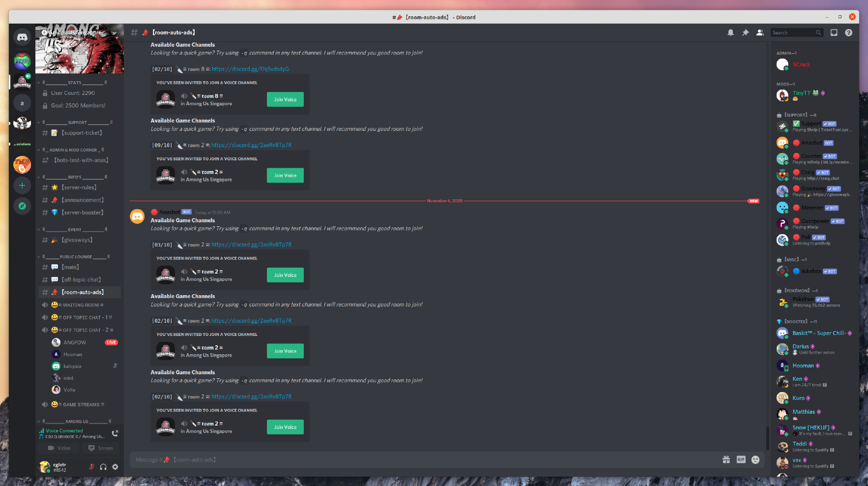Viewport: 868px width, 486px height.
Task: Click the search field in header
Action: pos(797,32)
